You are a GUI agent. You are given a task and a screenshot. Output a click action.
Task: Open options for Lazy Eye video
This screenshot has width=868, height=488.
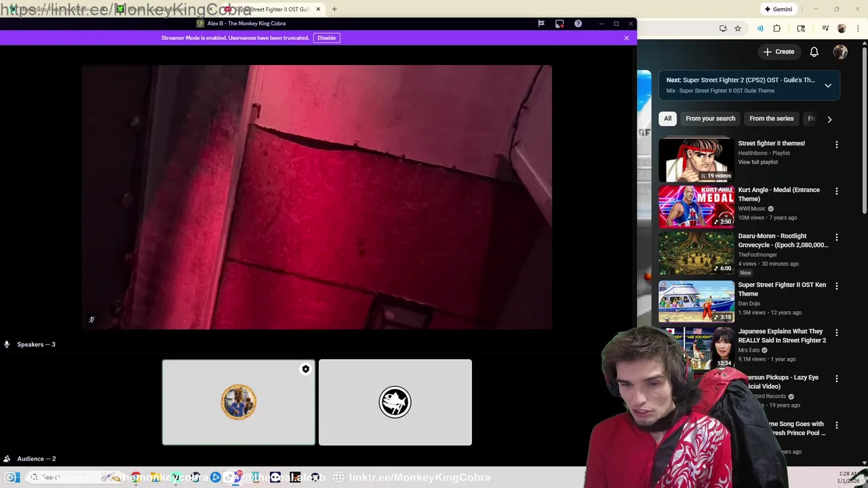coord(837,378)
